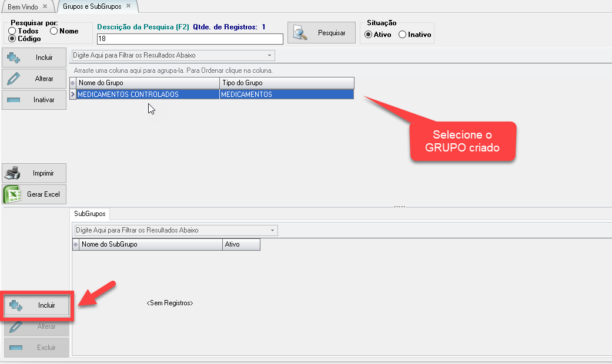Click the Pesquisar magnifier search button
The image size is (612, 364).
[321, 33]
